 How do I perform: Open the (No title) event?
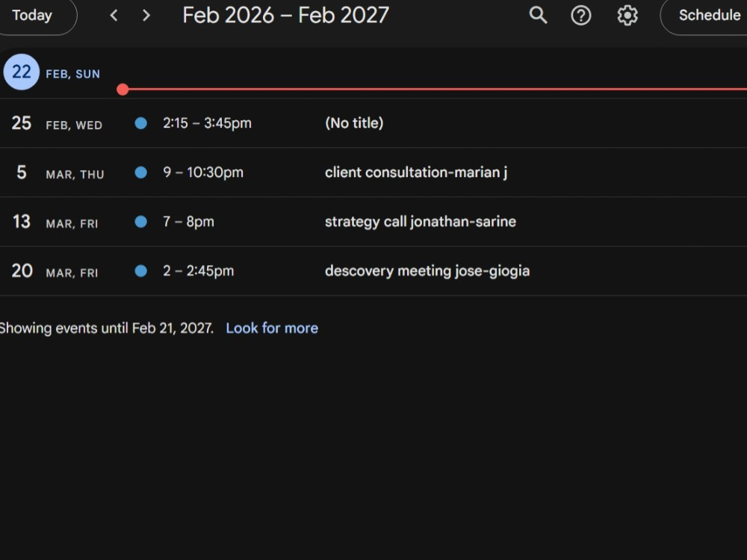[354, 123]
